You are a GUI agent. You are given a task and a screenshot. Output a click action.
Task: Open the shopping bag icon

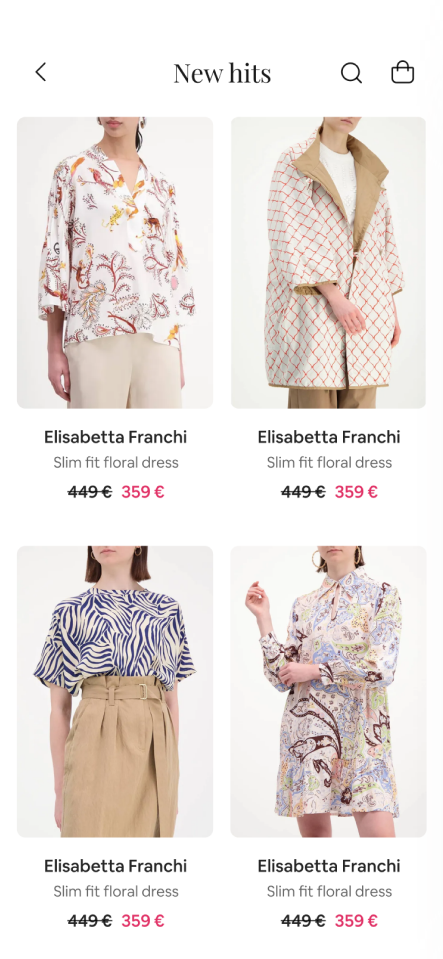coord(403,72)
